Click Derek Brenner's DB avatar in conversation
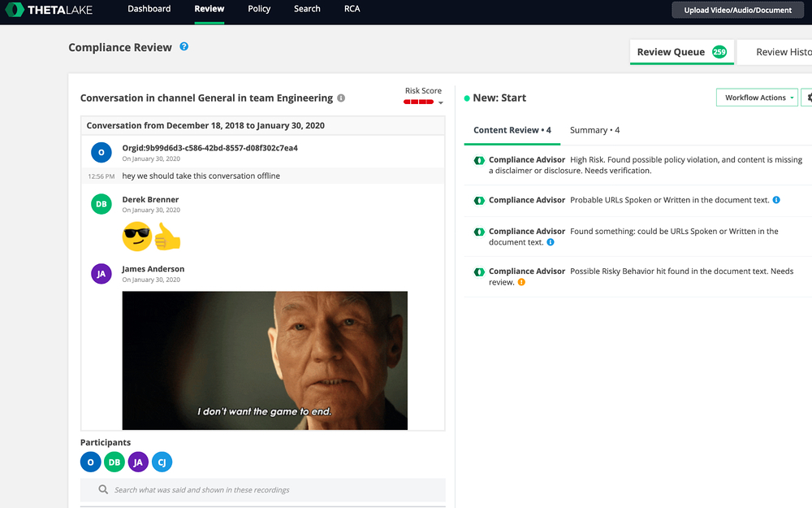Viewport: 812px width, 508px height. (101, 204)
